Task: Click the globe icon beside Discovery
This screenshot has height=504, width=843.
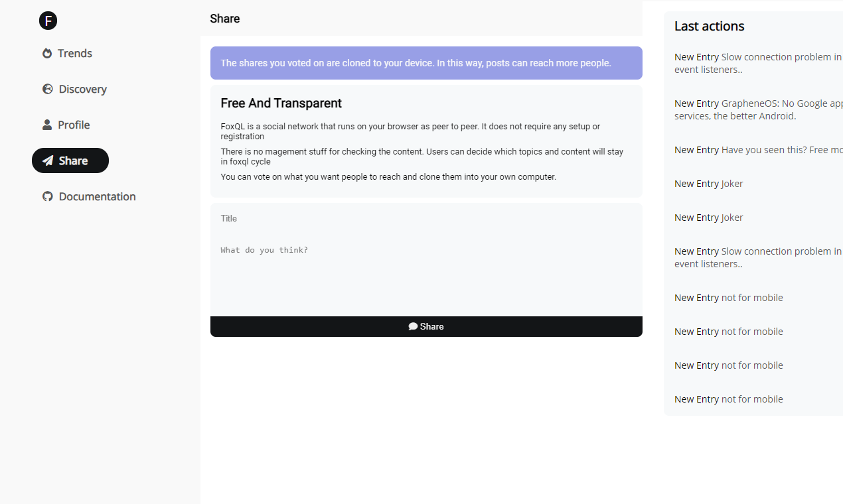Action: [48, 89]
